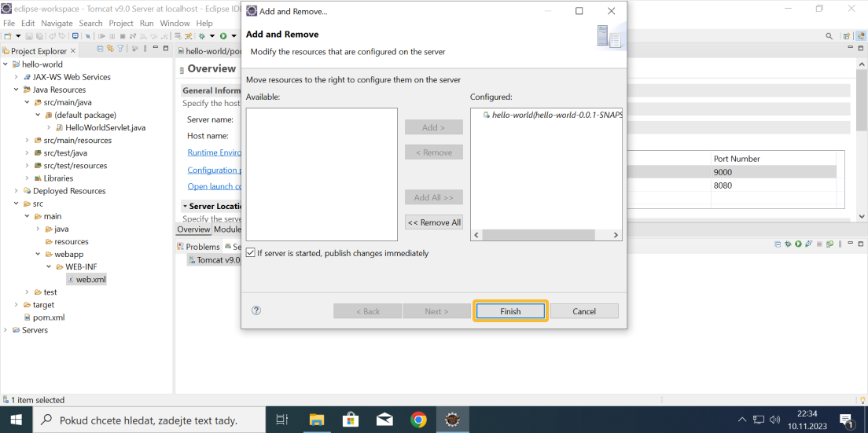Click the Remove All button
The width and height of the screenshot is (868, 433).
(x=434, y=222)
